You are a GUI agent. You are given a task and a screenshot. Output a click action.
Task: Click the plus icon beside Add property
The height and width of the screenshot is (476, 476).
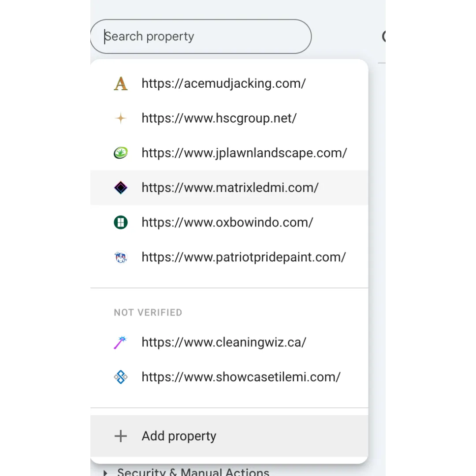120,436
